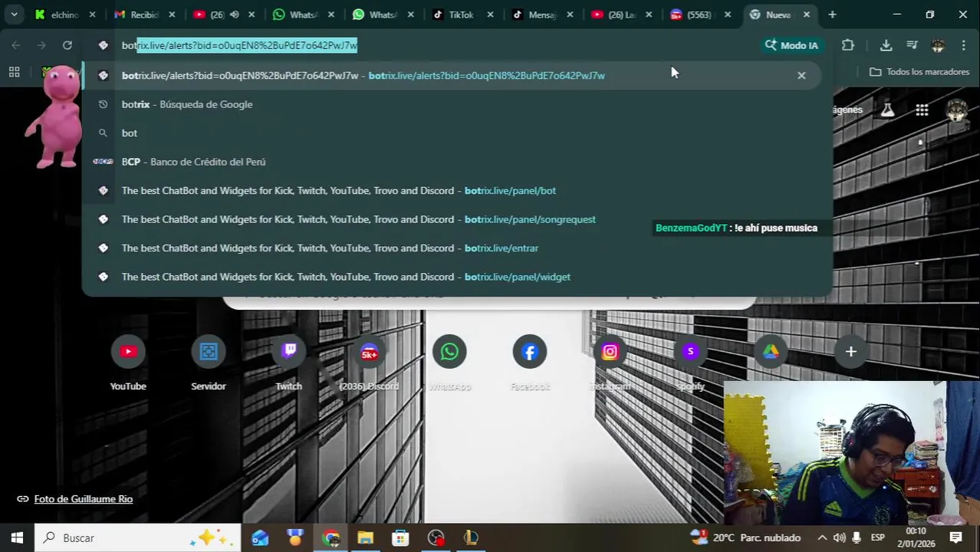Open the apps grid in bookmarks bar
Image resolution: width=980 pixels, height=552 pixels.
tap(14, 72)
